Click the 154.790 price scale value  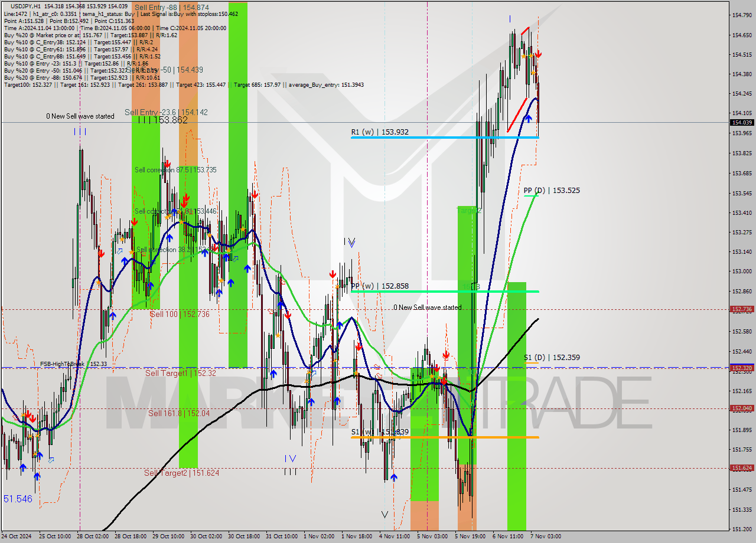coord(742,15)
